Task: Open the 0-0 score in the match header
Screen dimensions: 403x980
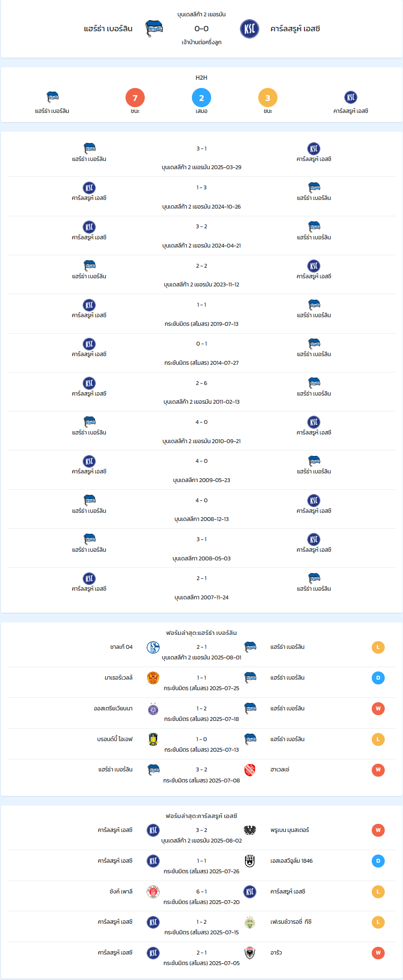Action: (201, 29)
